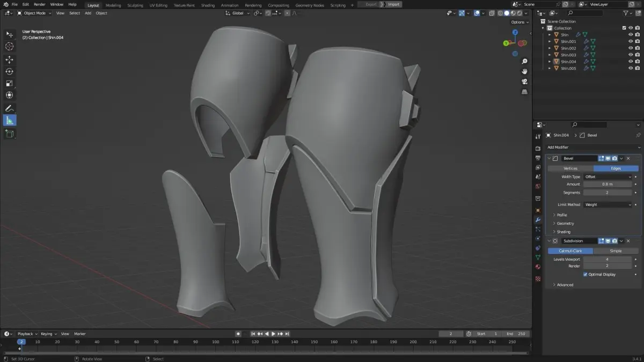Select the Rotate tool
Viewport: 644px width, 362px height.
pyautogui.click(x=10, y=71)
